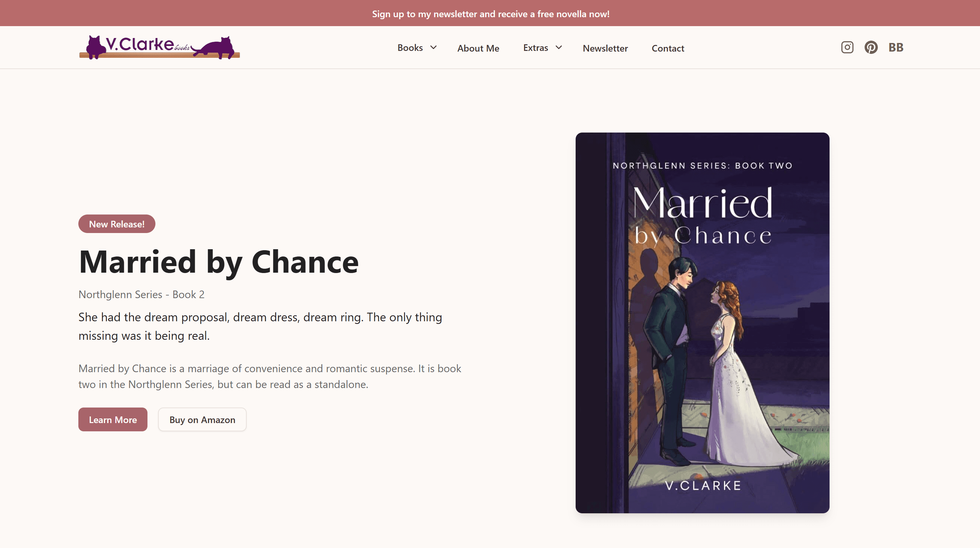Open the Contact page from navigation
Screen dimensions: 980x548
(x=668, y=48)
